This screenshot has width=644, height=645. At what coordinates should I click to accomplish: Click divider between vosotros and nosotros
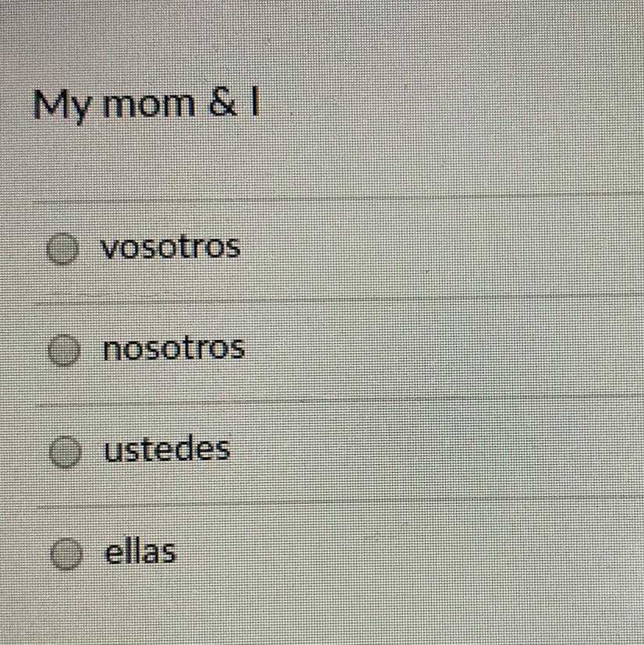click(x=338, y=299)
